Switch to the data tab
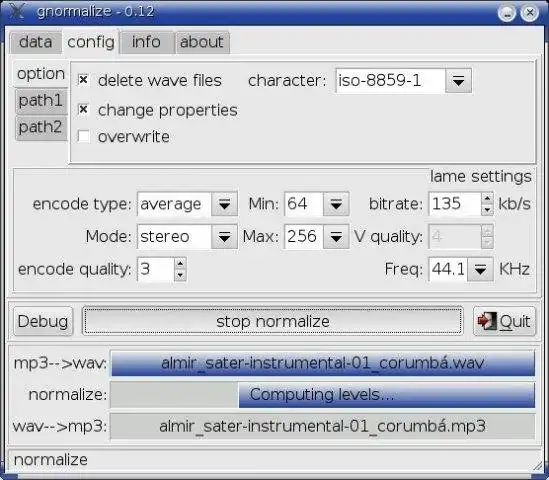Screen dimensions: 549x480 click(x=35, y=42)
